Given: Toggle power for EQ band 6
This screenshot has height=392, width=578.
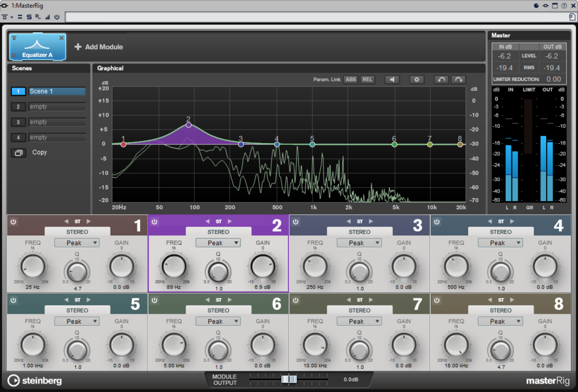Looking at the screenshot, I should [154, 301].
